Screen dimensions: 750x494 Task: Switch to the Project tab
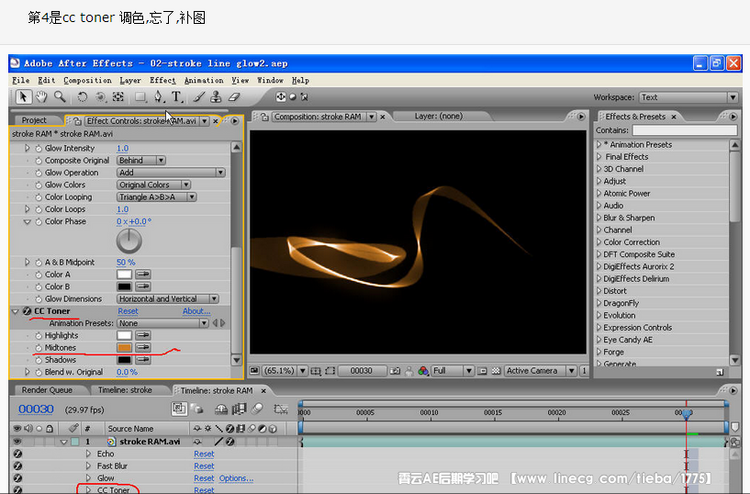34,121
